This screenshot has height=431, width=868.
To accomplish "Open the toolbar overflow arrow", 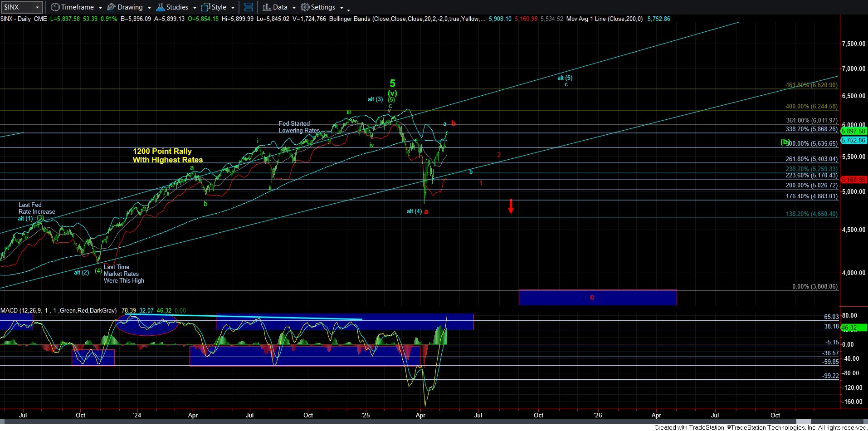I will point(349,10).
